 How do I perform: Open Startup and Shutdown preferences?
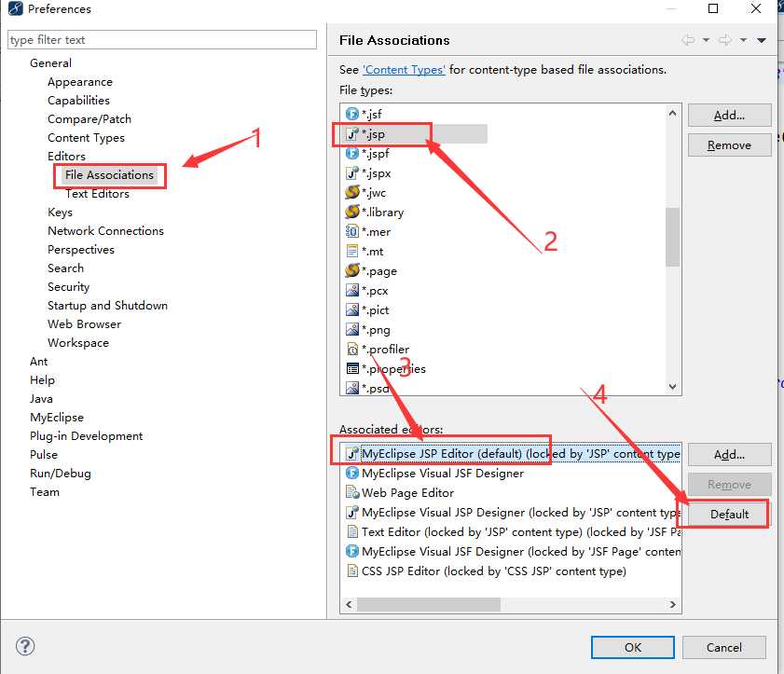click(x=107, y=305)
